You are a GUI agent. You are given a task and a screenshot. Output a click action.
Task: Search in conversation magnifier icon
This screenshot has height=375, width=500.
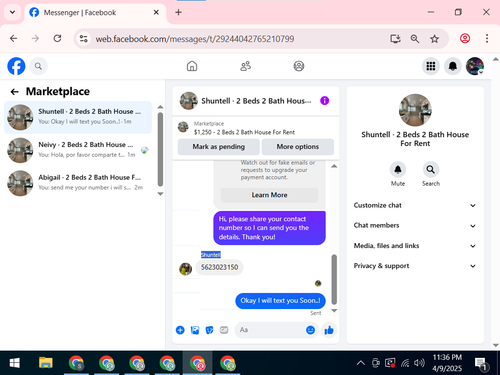(431, 170)
